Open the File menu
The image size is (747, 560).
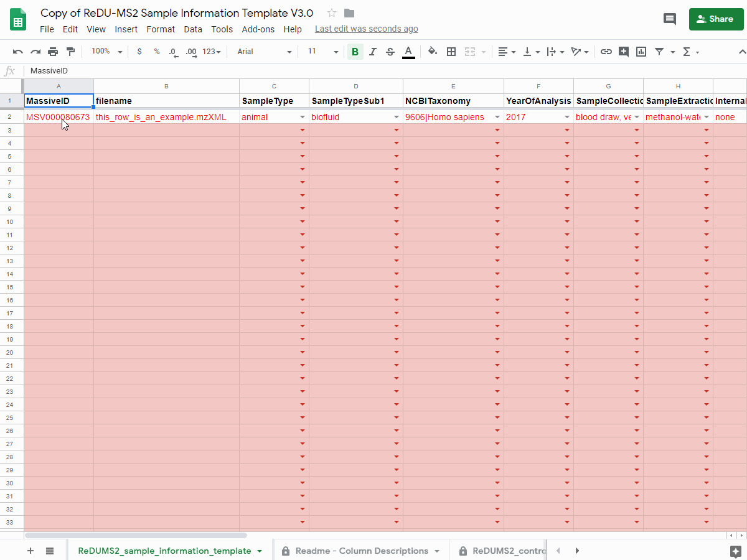(x=47, y=29)
